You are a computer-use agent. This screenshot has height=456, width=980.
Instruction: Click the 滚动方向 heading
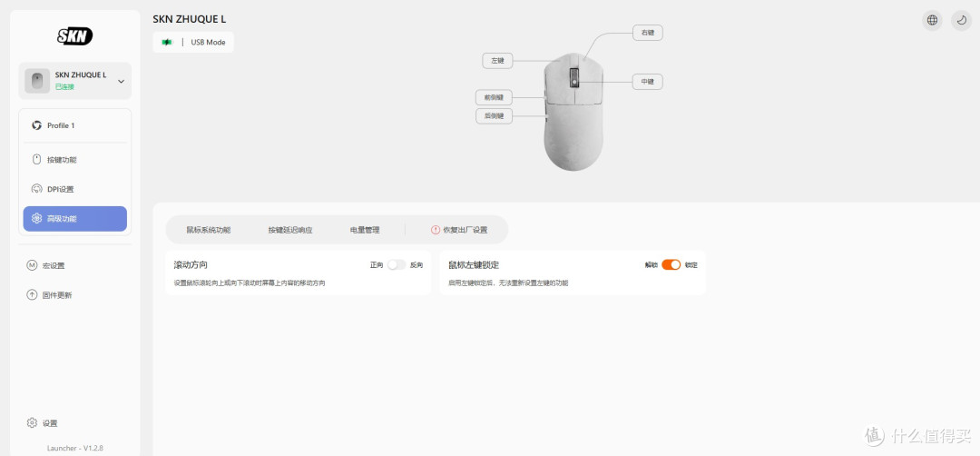(x=191, y=265)
